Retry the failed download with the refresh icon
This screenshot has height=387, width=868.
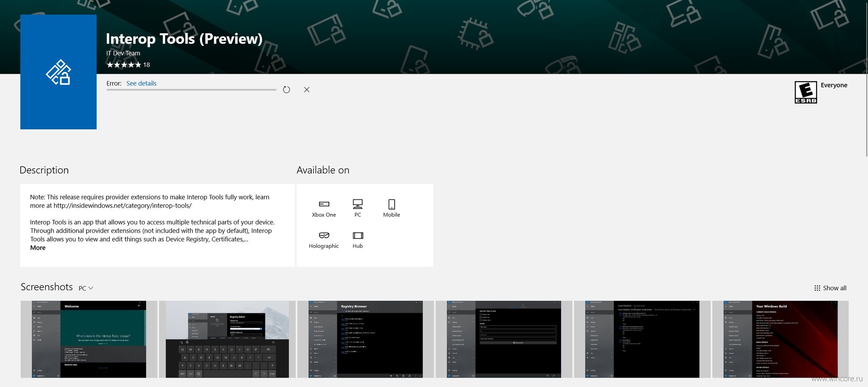(x=287, y=90)
